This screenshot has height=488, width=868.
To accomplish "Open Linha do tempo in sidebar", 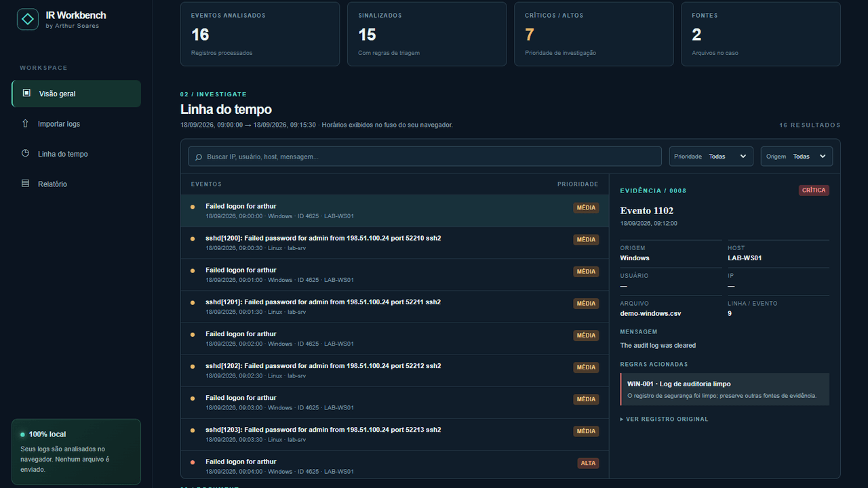I will (x=76, y=154).
